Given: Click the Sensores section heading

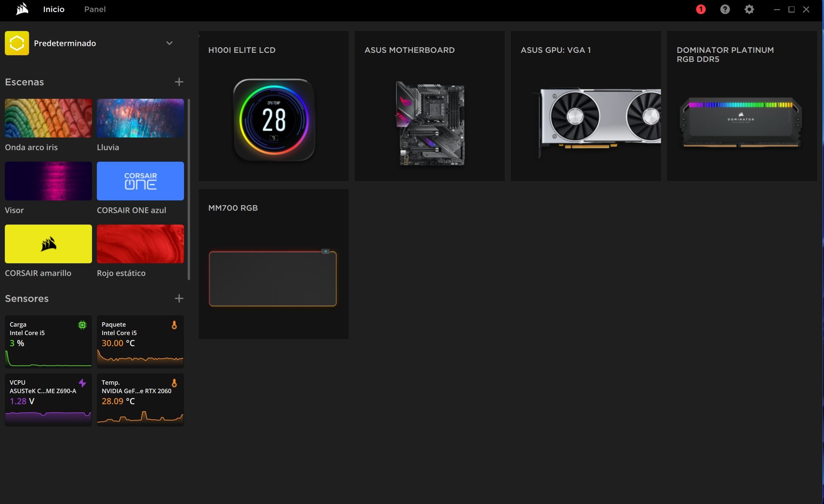Looking at the screenshot, I should 27,299.
